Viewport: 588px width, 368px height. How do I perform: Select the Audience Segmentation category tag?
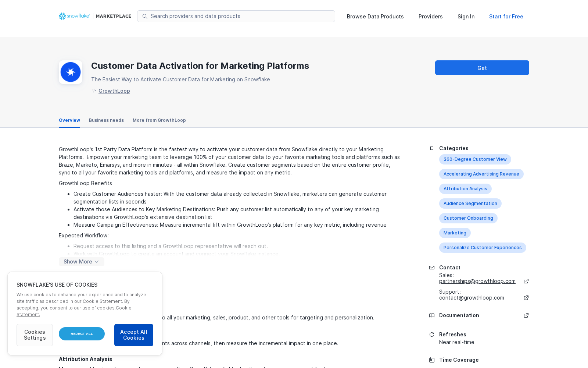(x=470, y=204)
